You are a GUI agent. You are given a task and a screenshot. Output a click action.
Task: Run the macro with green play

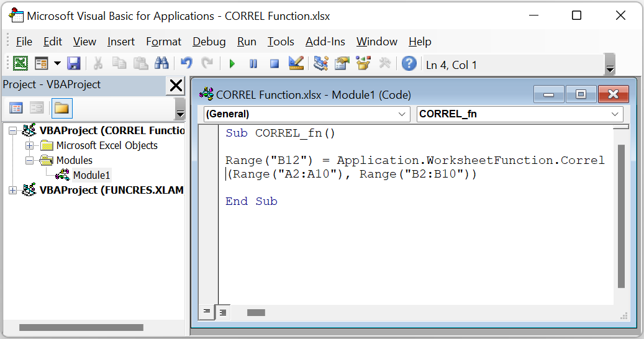point(232,63)
